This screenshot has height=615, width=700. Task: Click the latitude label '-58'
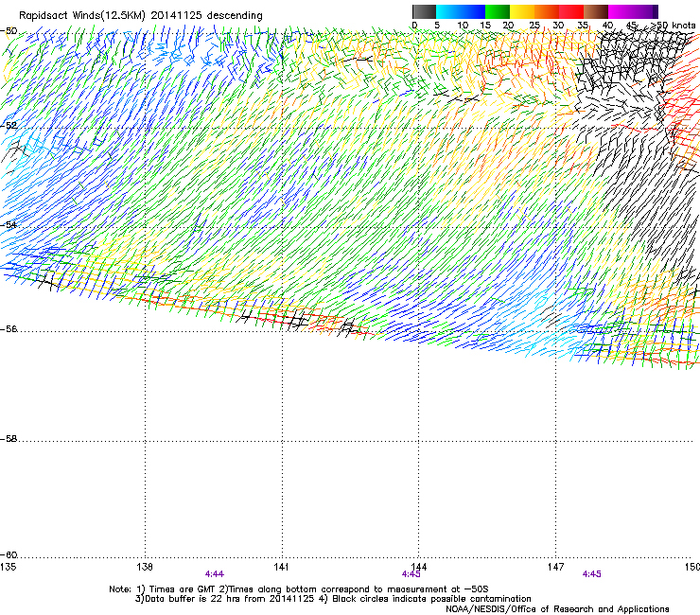tap(9, 439)
